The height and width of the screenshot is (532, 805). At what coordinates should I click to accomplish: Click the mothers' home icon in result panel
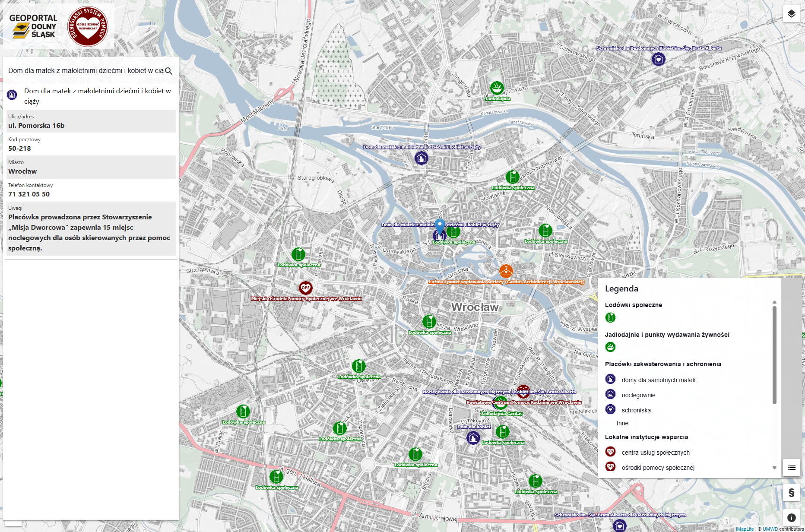[x=12, y=95]
